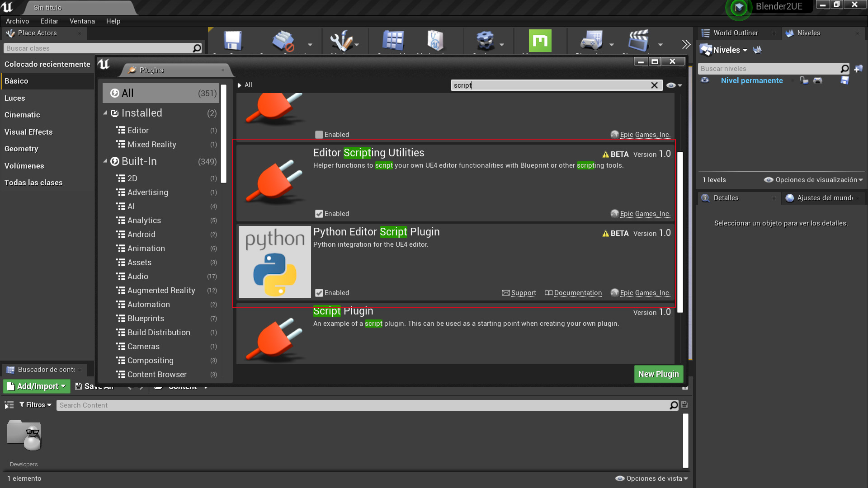This screenshot has width=868, height=488.
Task: Open the Archivo menu
Action: [x=17, y=21]
